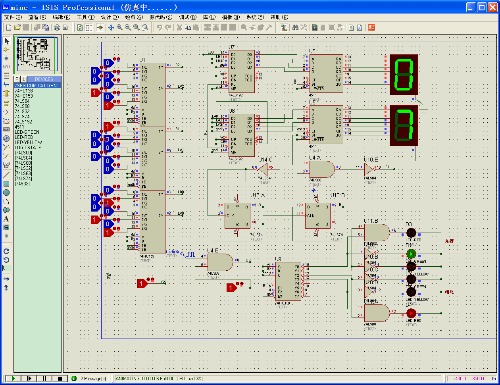This screenshot has width=500, height=385.
Task: Start the simulation with the play button
Action: click(13, 378)
